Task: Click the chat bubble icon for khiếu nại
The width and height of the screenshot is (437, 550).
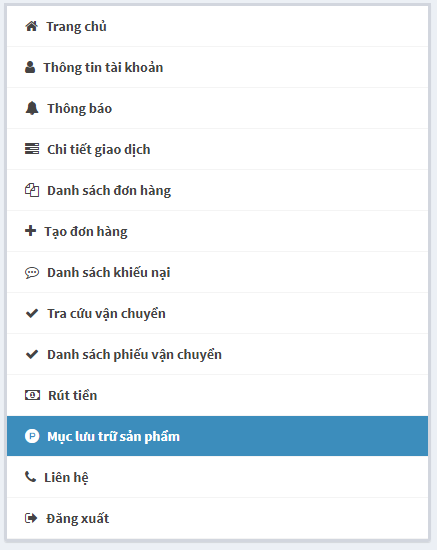Action: 32,273
